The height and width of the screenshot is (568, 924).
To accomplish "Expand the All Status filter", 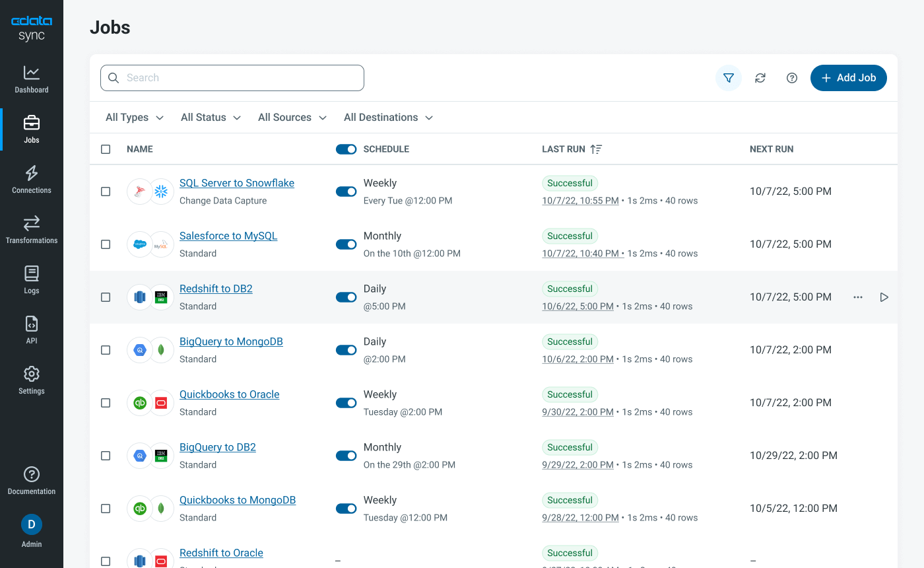I will point(210,117).
